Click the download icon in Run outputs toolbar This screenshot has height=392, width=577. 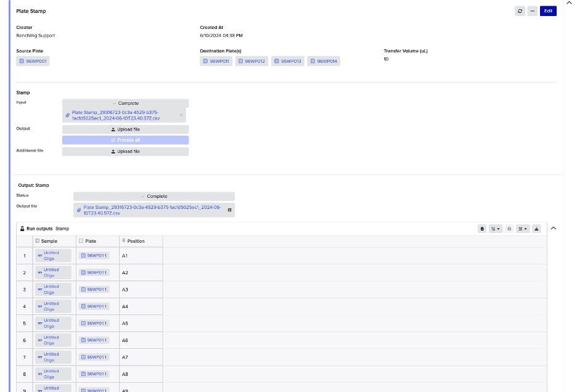[x=536, y=229]
